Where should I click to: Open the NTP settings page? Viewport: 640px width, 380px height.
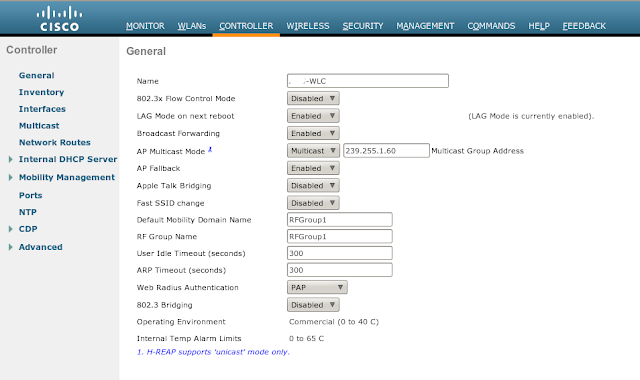[x=28, y=212]
